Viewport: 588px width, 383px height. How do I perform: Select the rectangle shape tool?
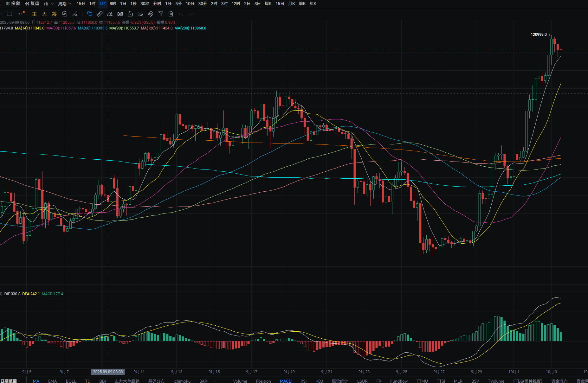(10, 14)
